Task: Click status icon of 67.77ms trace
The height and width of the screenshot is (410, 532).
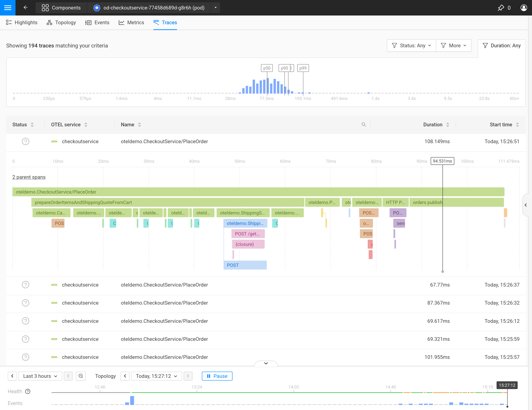Action: (25, 285)
